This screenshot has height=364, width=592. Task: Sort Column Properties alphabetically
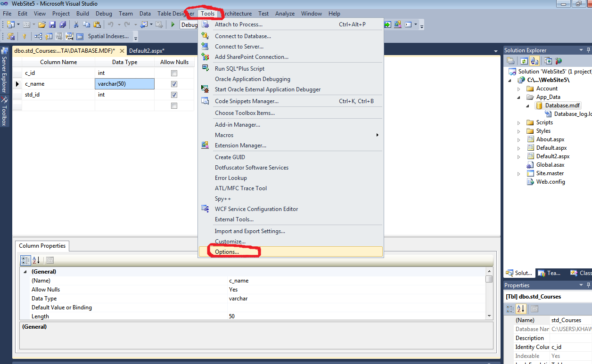pos(36,260)
